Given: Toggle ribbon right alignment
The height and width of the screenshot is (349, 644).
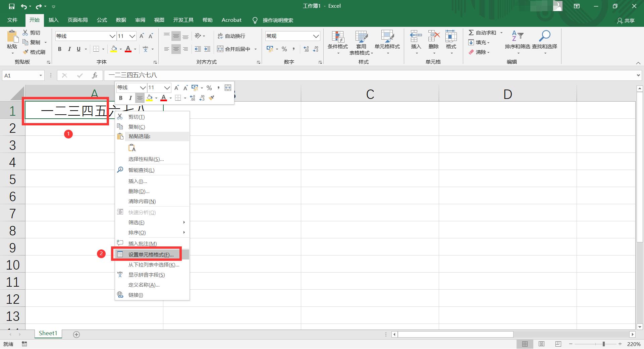Looking at the screenshot, I should click(x=185, y=49).
